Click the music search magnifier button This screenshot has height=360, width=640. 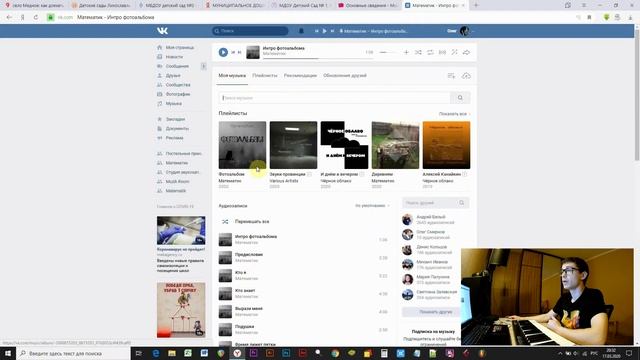(460, 98)
